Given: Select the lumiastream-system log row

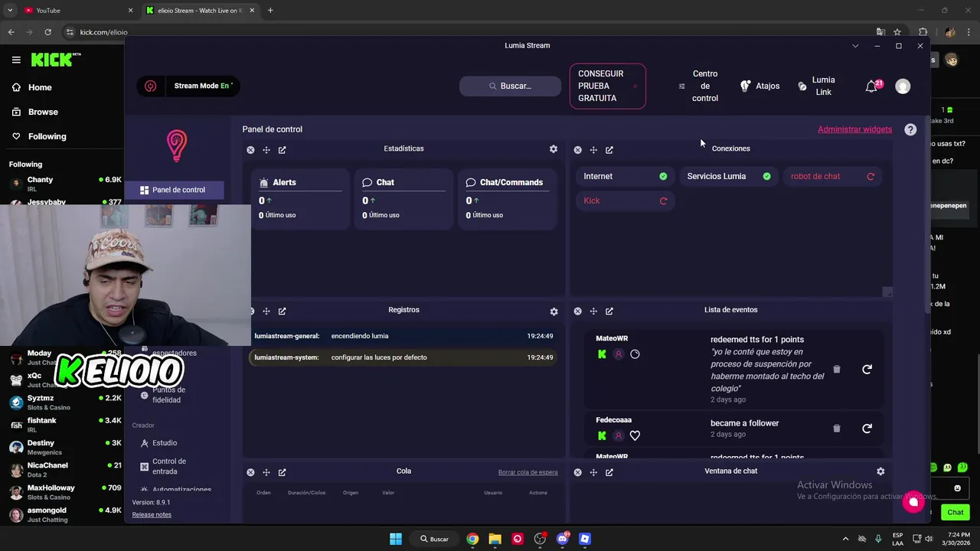Looking at the screenshot, I should click(x=403, y=357).
